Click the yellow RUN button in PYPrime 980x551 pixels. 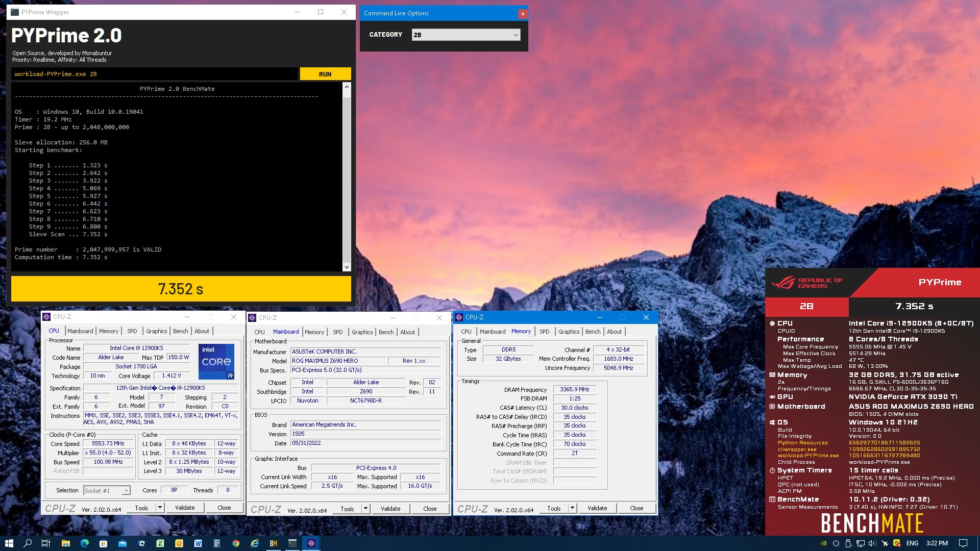pyautogui.click(x=325, y=74)
